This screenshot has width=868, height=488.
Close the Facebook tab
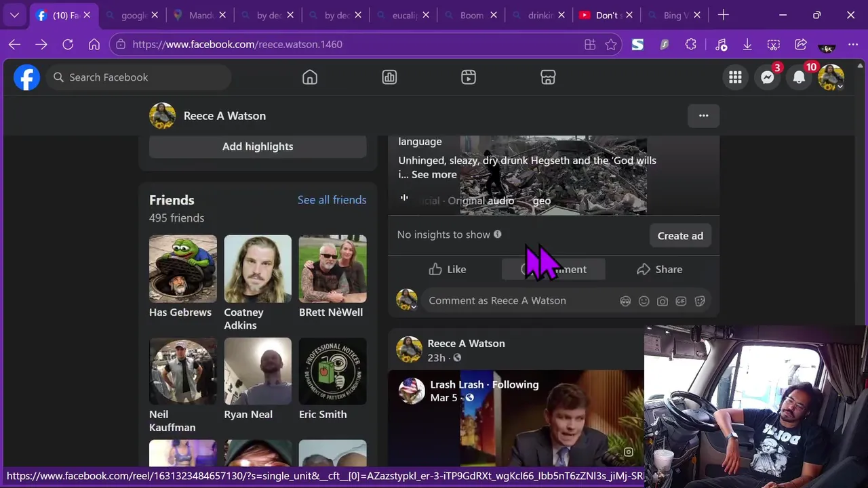(x=87, y=15)
